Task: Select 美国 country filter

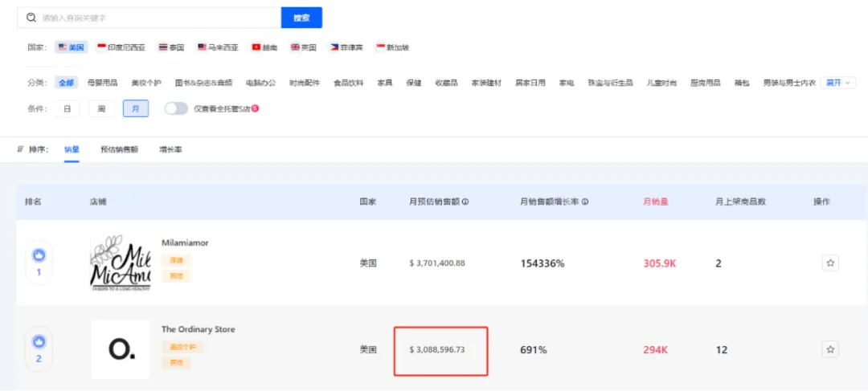Action: [x=72, y=47]
